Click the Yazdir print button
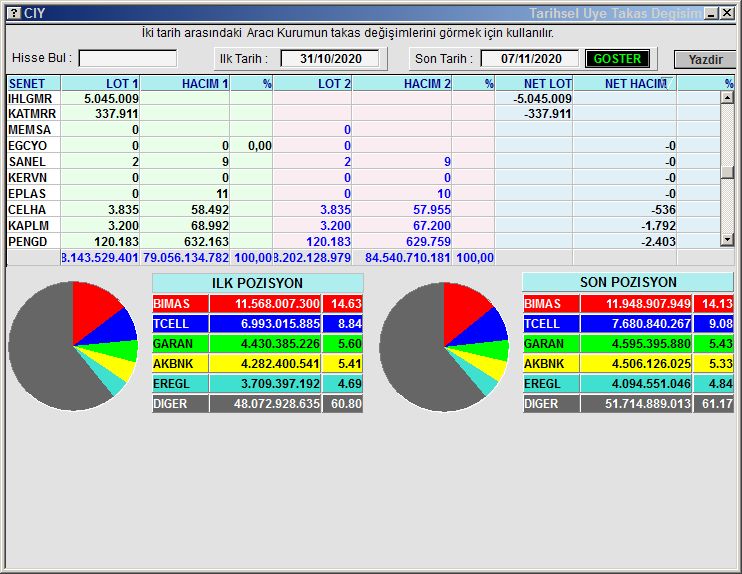Image resolution: width=742 pixels, height=574 pixels. (705, 60)
